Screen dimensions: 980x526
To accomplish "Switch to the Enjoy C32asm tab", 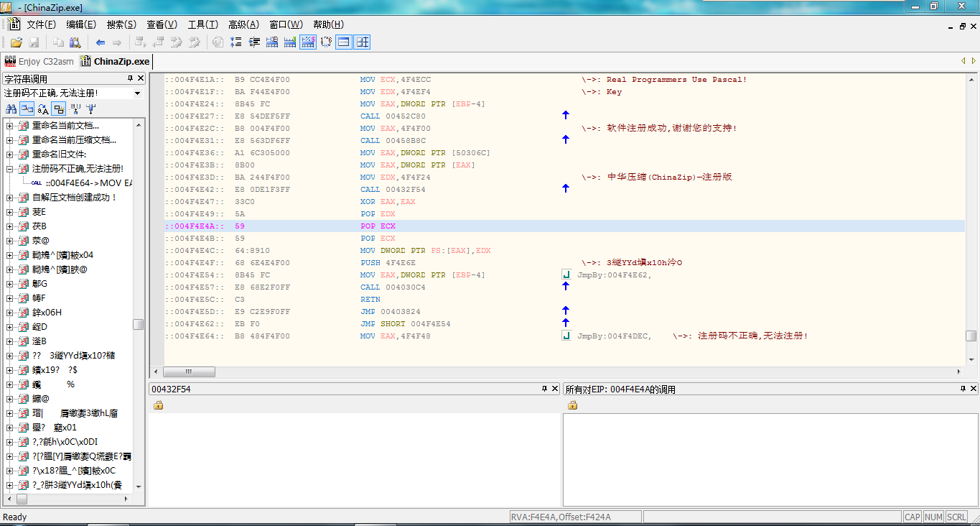I will point(39,61).
